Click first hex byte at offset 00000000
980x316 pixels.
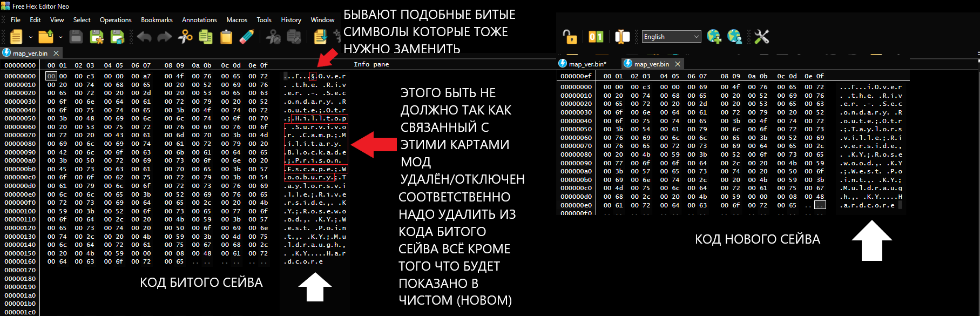click(51, 76)
